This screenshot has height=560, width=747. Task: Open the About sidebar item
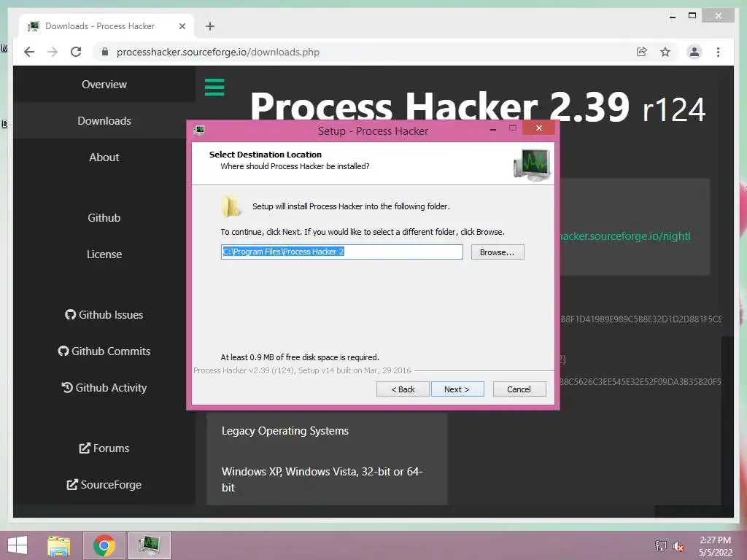click(104, 157)
